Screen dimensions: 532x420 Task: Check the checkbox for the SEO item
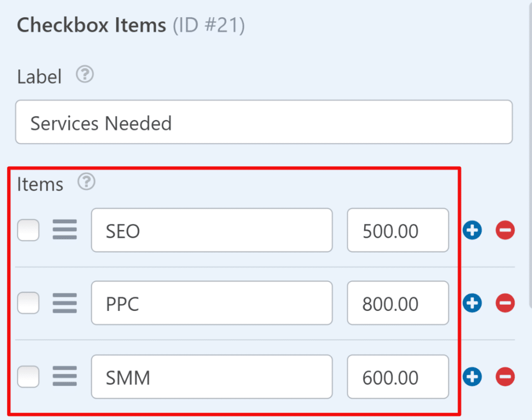[28, 230]
